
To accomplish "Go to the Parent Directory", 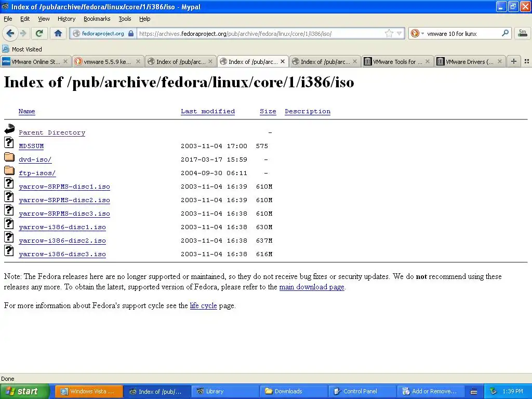I will [52, 132].
